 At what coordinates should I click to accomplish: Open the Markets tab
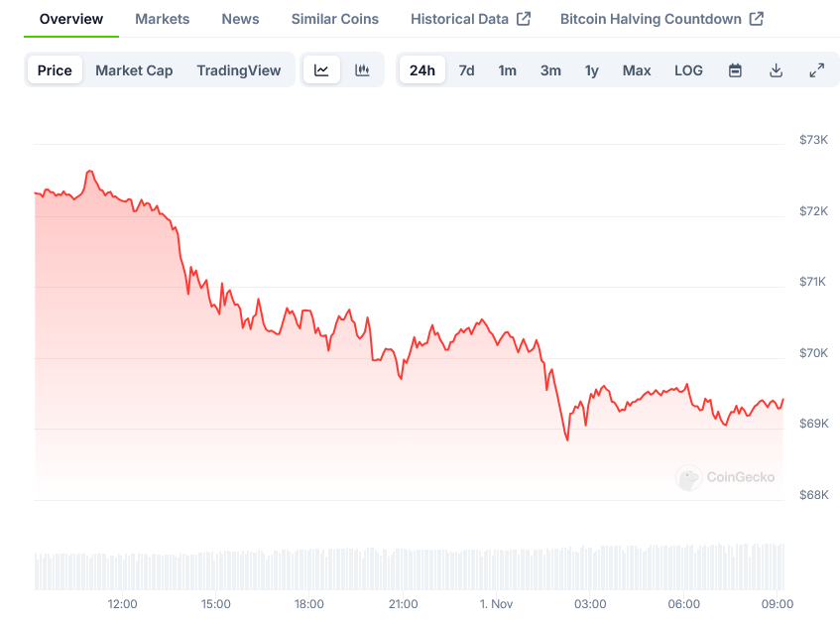(163, 19)
